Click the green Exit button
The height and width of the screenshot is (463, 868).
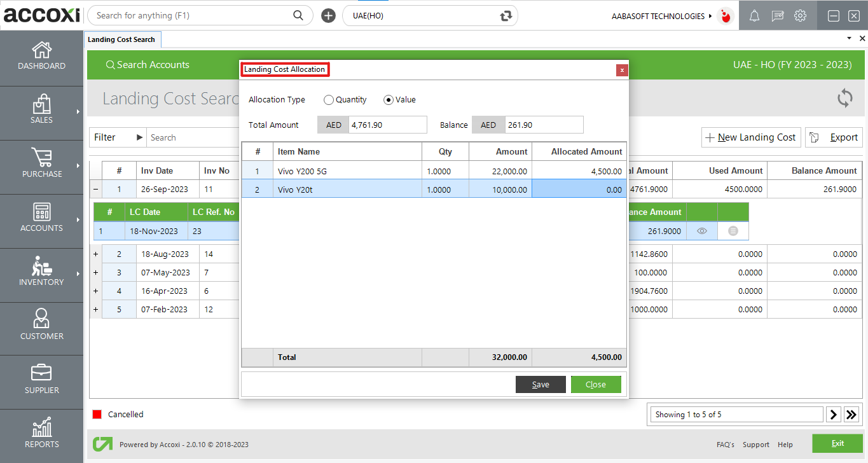tap(837, 443)
